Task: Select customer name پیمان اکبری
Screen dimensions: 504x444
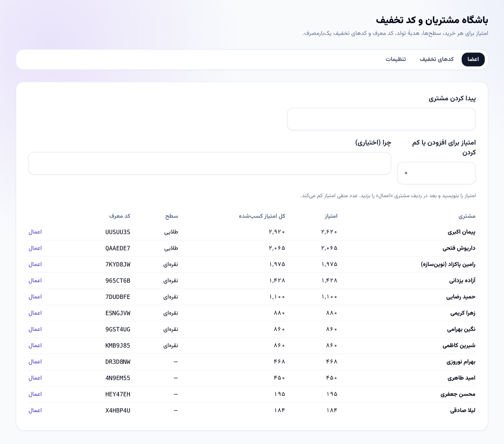Action: click(x=461, y=232)
